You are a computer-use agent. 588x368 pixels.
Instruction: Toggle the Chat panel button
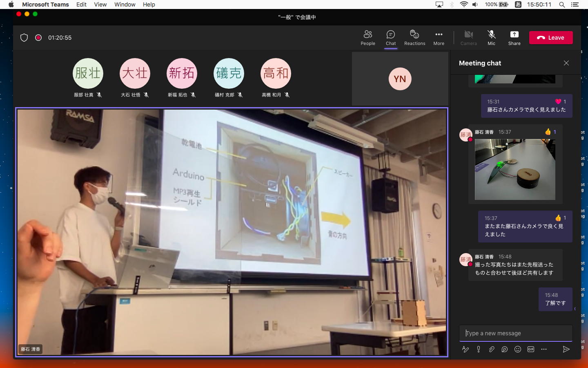[x=391, y=38]
